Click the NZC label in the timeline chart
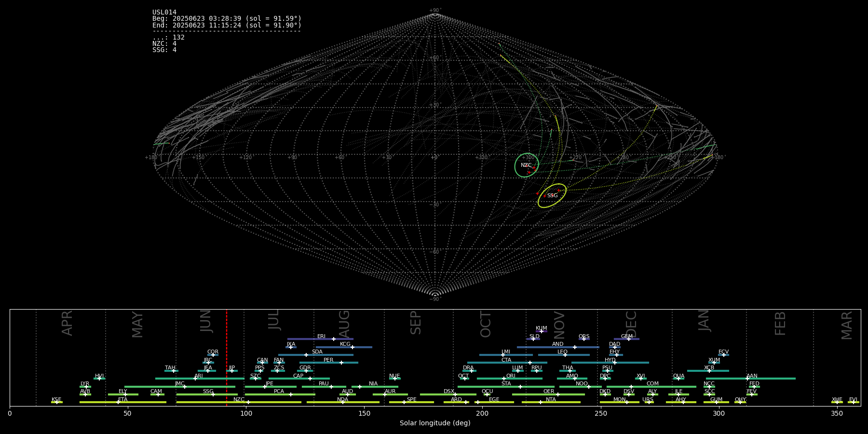This screenshot has height=434, width=868. [239, 400]
